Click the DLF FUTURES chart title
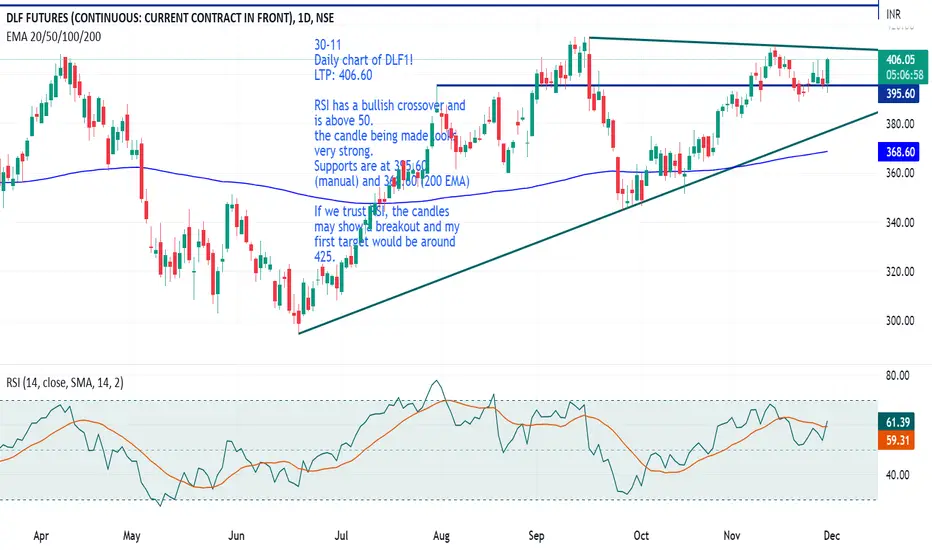The width and height of the screenshot is (932, 550). pyautogui.click(x=170, y=18)
